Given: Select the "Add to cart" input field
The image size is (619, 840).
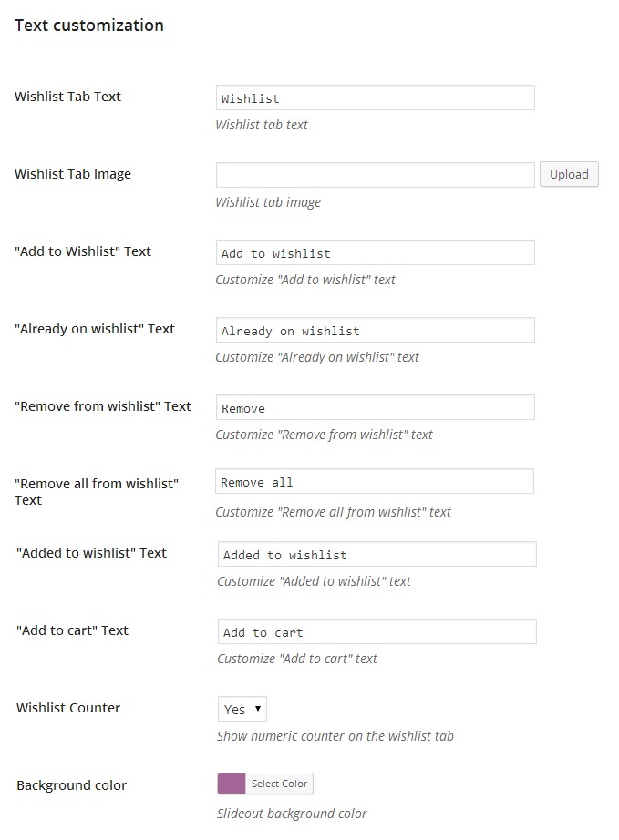Looking at the screenshot, I should click(377, 632).
